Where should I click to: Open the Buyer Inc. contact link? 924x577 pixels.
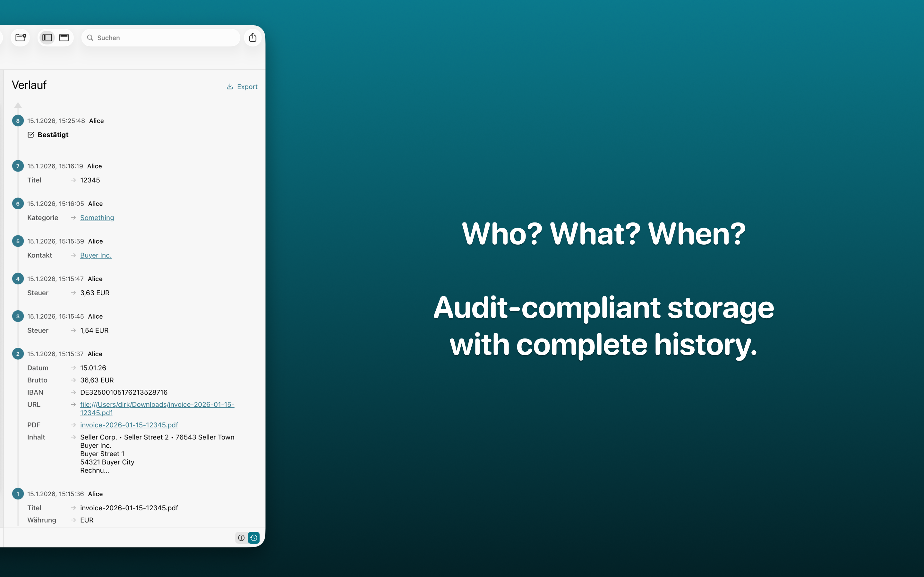(x=96, y=255)
